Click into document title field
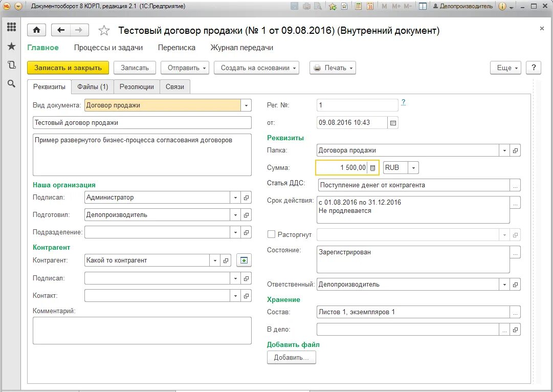Viewport: 553px width, 392px height. (x=142, y=123)
